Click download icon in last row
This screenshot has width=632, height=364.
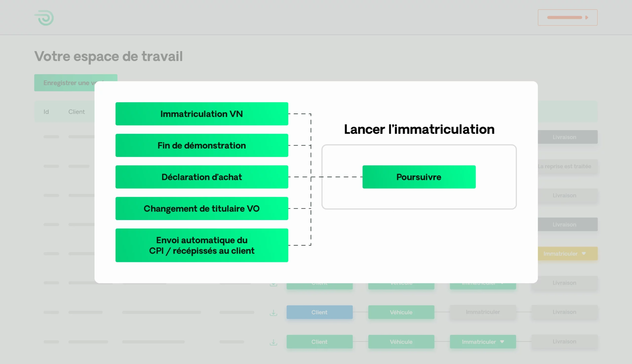273,342
